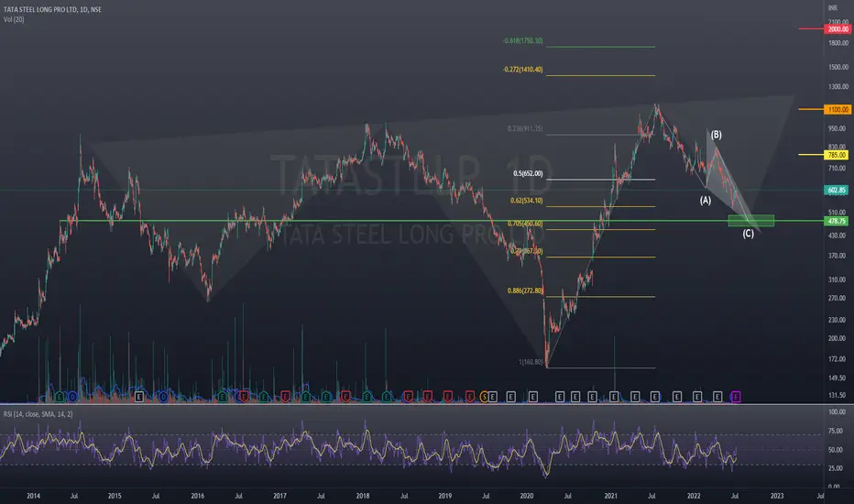Click the orange S split marker

[x=484, y=397]
